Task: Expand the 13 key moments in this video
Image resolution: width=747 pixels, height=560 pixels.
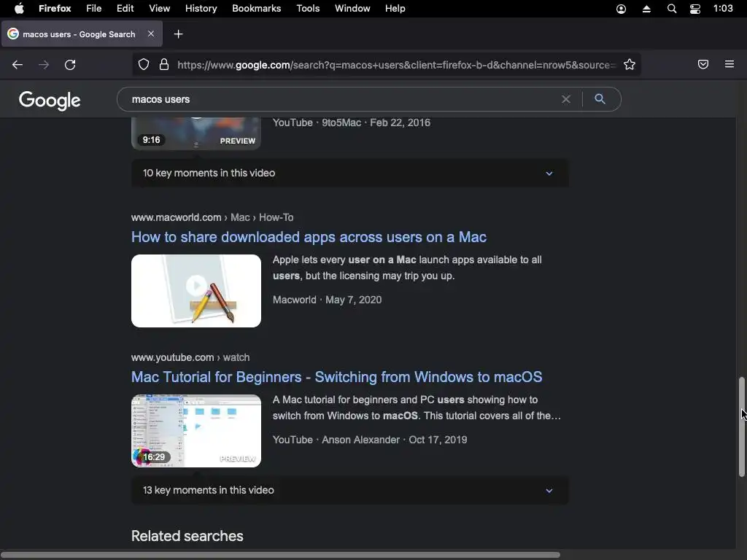Action: click(x=350, y=490)
